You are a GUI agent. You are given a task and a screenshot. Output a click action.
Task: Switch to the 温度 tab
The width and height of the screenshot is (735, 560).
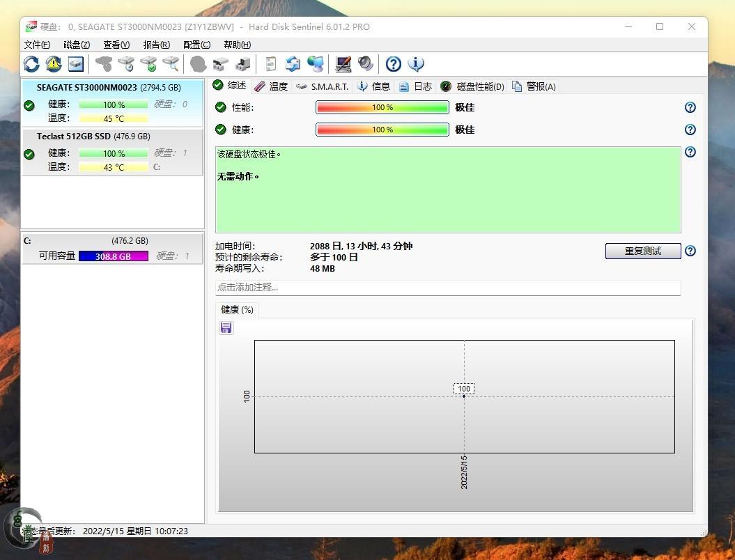pos(271,86)
